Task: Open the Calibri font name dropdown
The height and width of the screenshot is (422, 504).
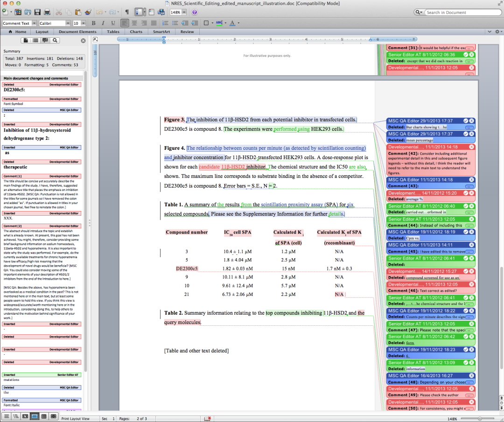Action: click(x=68, y=23)
